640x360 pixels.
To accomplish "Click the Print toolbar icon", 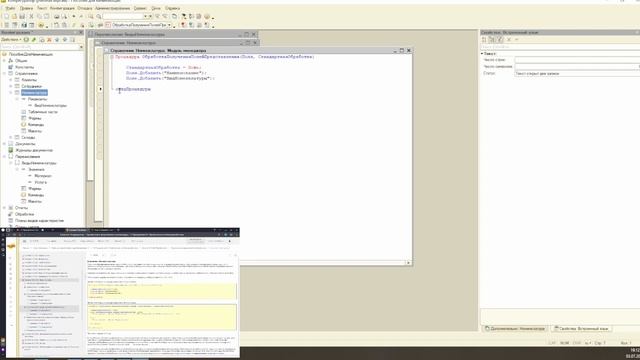I will (x=56, y=16).
